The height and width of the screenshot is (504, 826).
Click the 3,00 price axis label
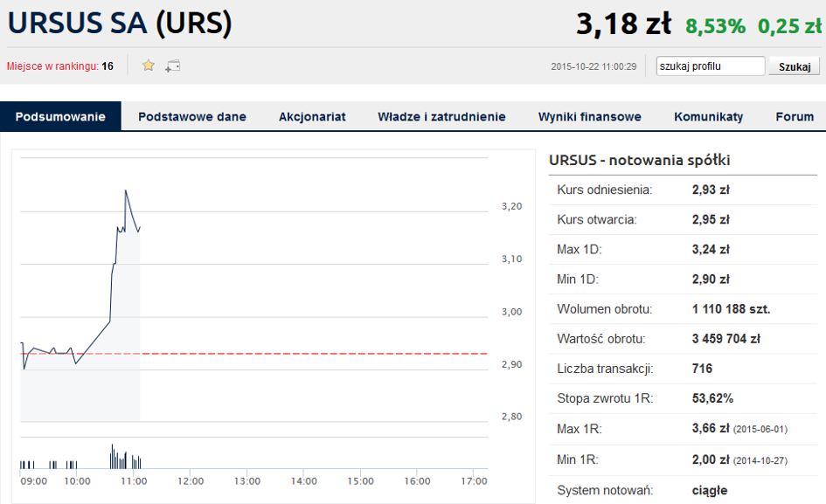coord(511,312)
